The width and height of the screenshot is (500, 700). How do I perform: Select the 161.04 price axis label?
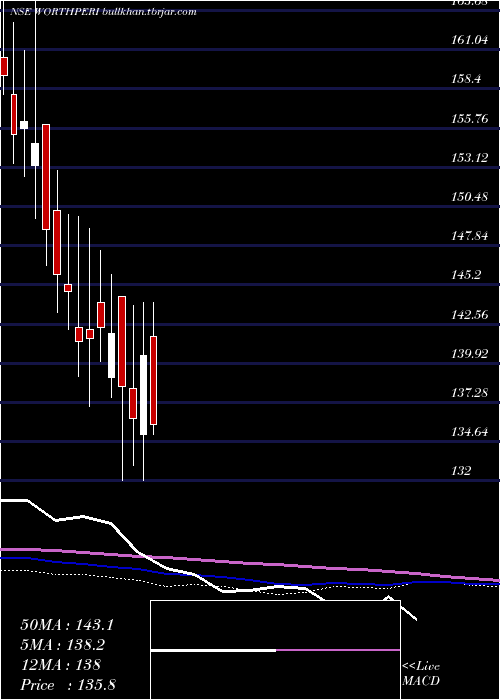point(470,40)
